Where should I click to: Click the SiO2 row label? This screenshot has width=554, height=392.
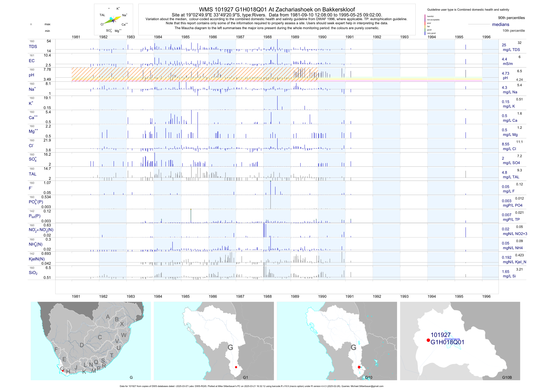click(33, 273)
